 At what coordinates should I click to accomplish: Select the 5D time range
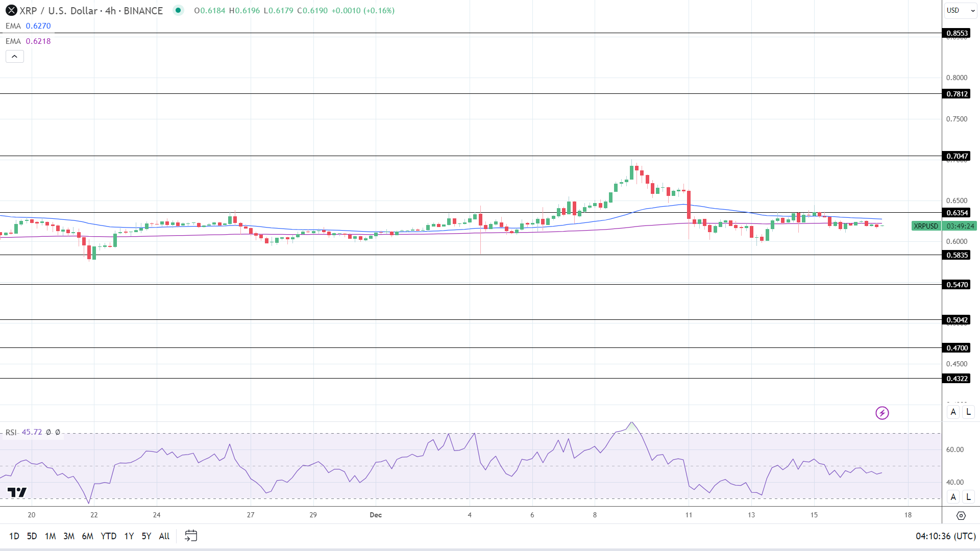(x=32, y=536)
